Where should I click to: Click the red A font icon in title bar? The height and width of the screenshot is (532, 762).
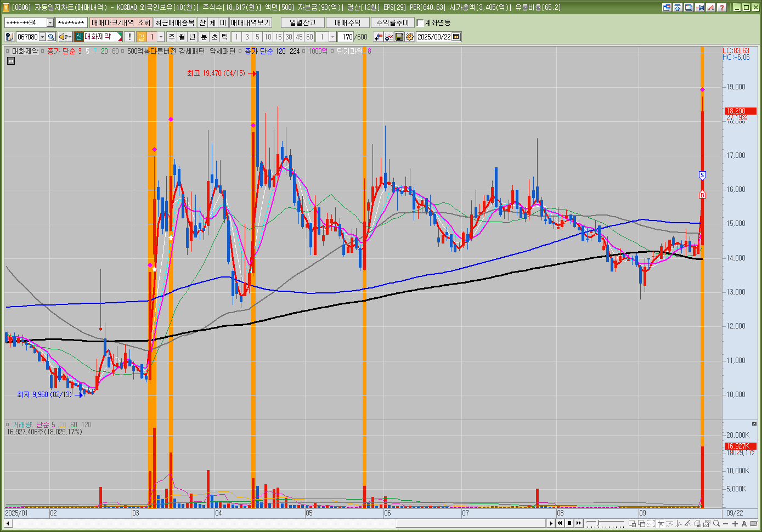point(711,7)
